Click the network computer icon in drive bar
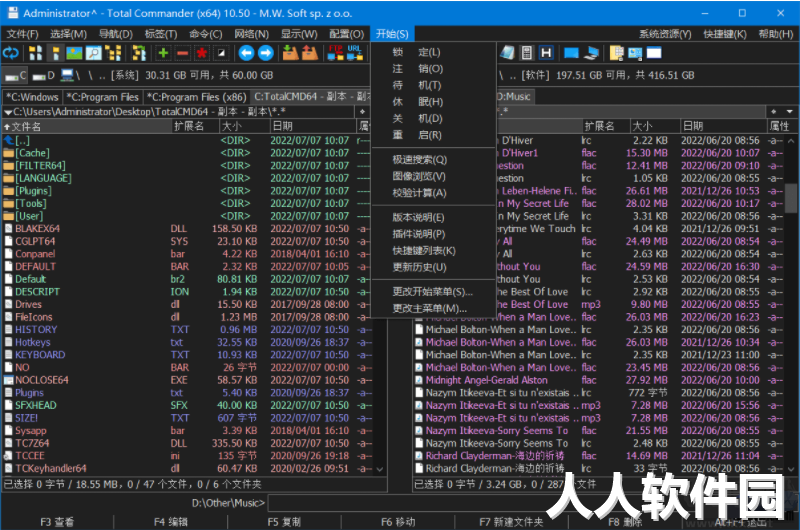This screenshot has width=800, height=530. click(69, 75)
